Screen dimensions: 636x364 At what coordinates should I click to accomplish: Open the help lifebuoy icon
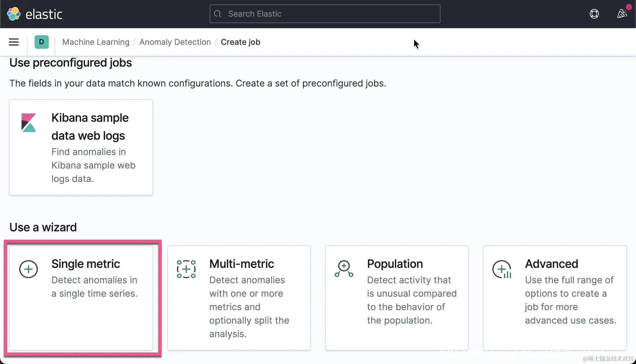pos(594,14)
